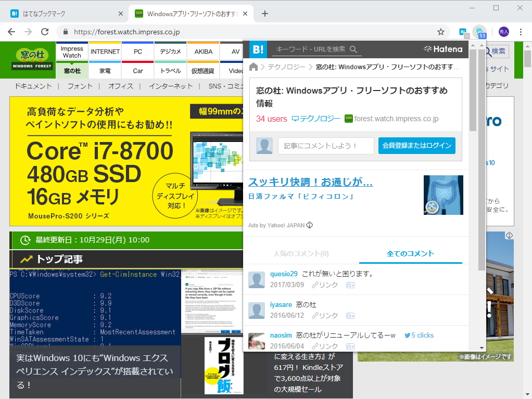Click the magnifier icon in the Hatena search field
This screenshot has width=532, height=399.
(353, 49)
